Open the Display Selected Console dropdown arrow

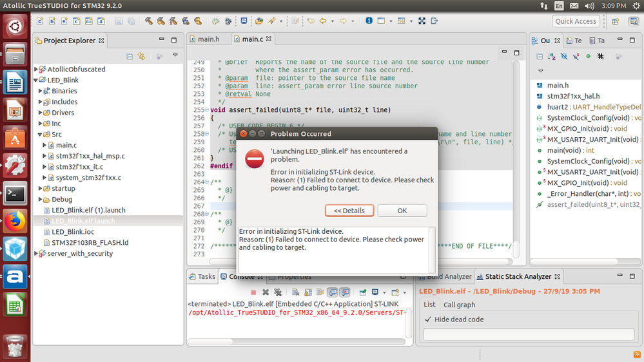384,292
